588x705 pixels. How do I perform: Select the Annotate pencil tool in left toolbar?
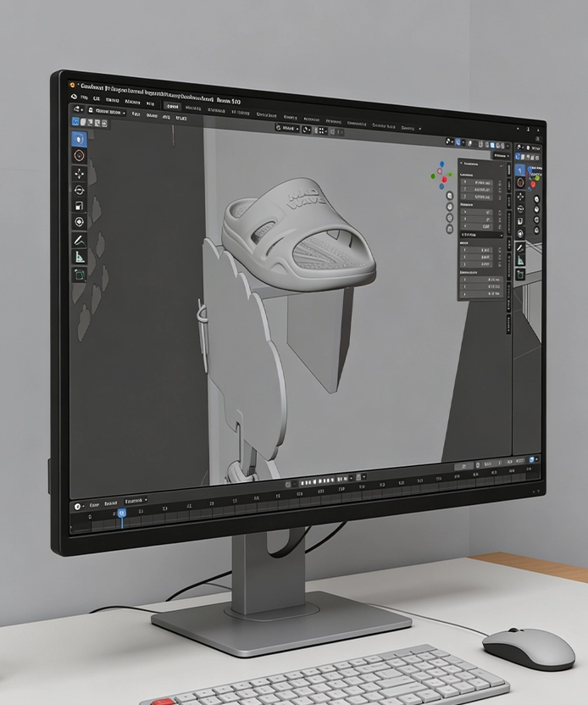[80, 240]
